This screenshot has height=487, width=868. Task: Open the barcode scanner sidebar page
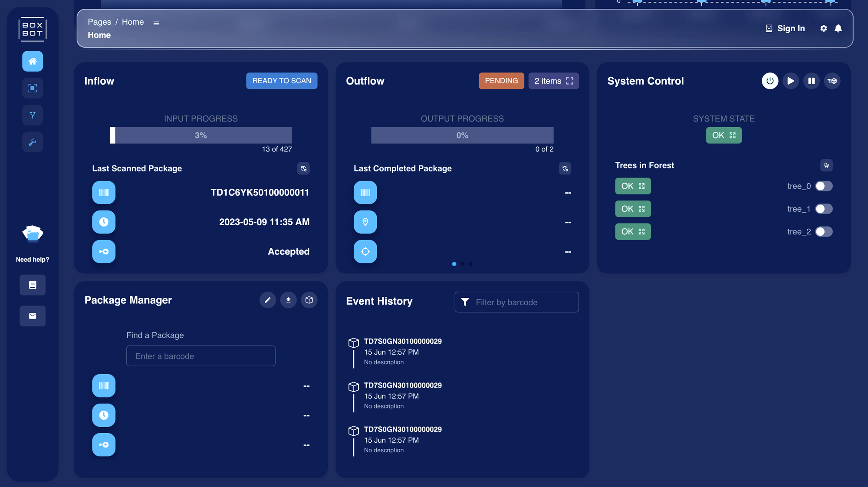[x=33, y=88]
